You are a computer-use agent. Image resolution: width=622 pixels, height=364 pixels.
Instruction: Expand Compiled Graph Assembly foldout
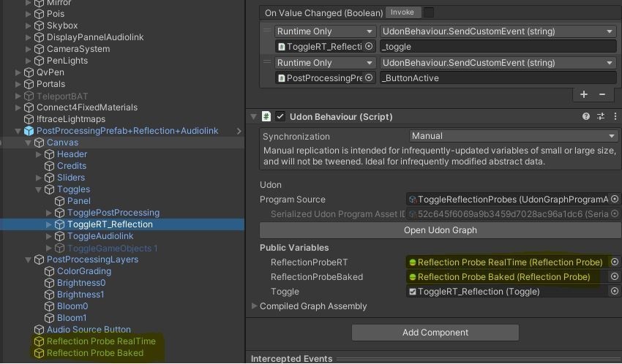coord(254,306)
